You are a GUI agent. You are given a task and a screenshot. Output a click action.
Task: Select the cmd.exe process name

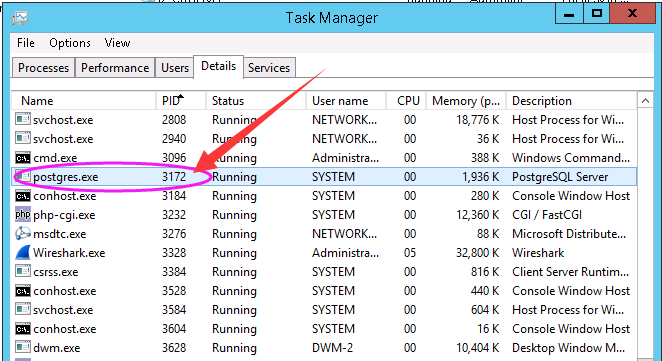pos(55,158)
